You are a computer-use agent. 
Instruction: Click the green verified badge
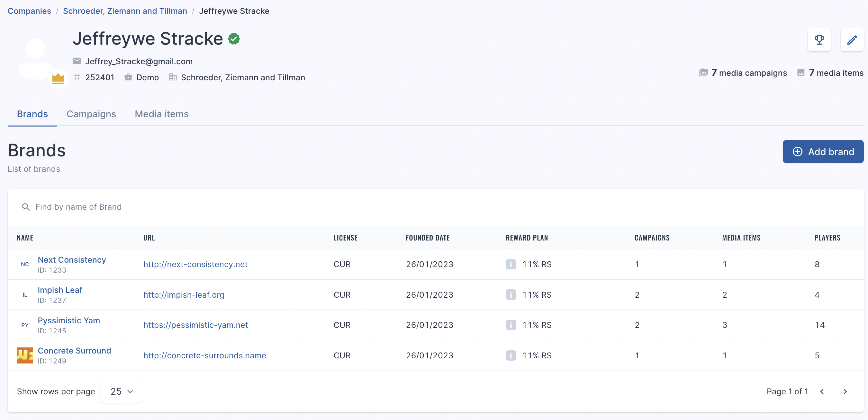(234, 39)
